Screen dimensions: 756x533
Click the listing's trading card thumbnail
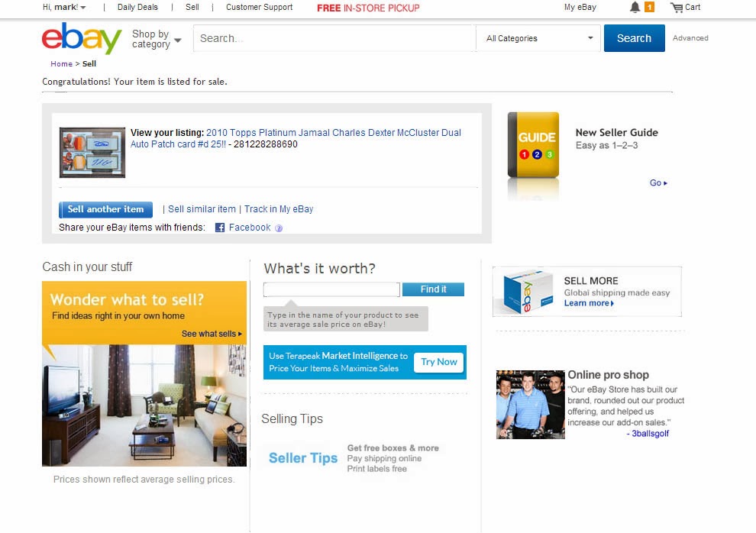coord(92,152)
